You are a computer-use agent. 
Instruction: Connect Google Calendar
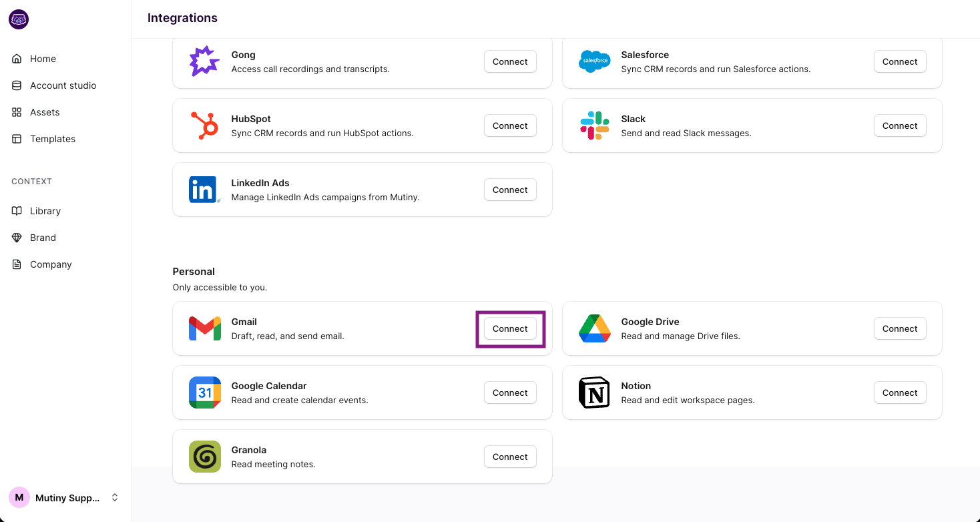point(510,393)
